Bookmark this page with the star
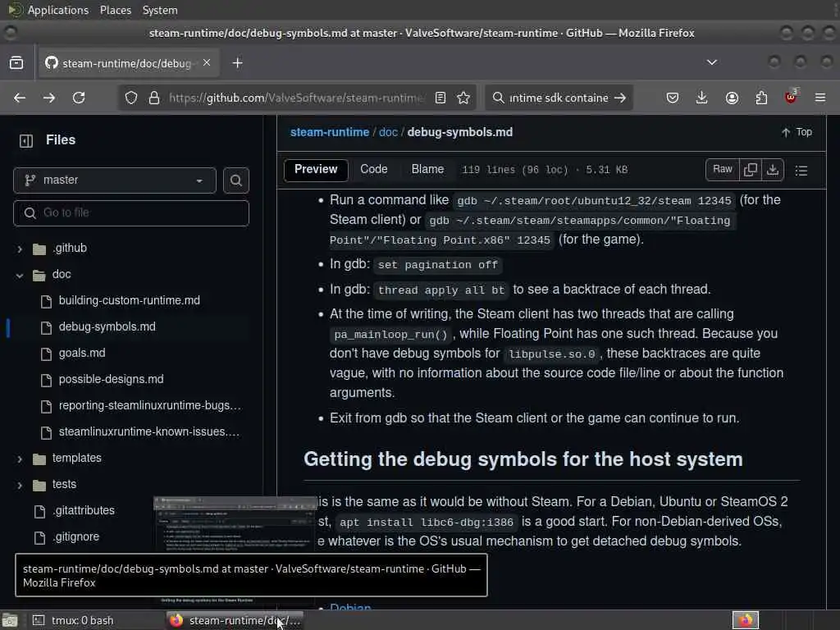Image resolution: width=840 pixels, height=630 pixels. point(463,98)
